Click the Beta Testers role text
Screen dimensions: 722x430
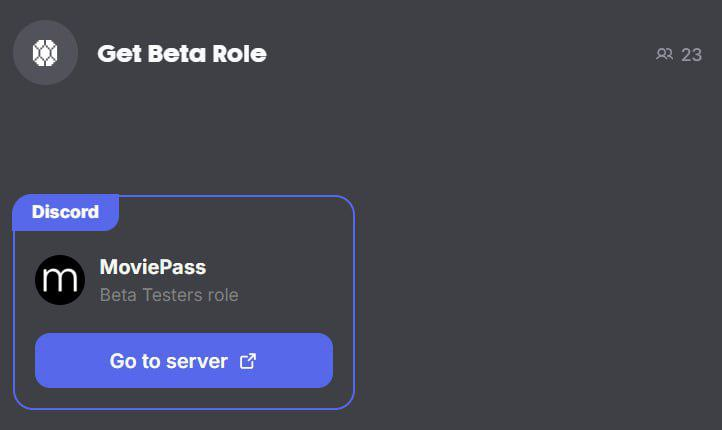[x=169, y=295]
